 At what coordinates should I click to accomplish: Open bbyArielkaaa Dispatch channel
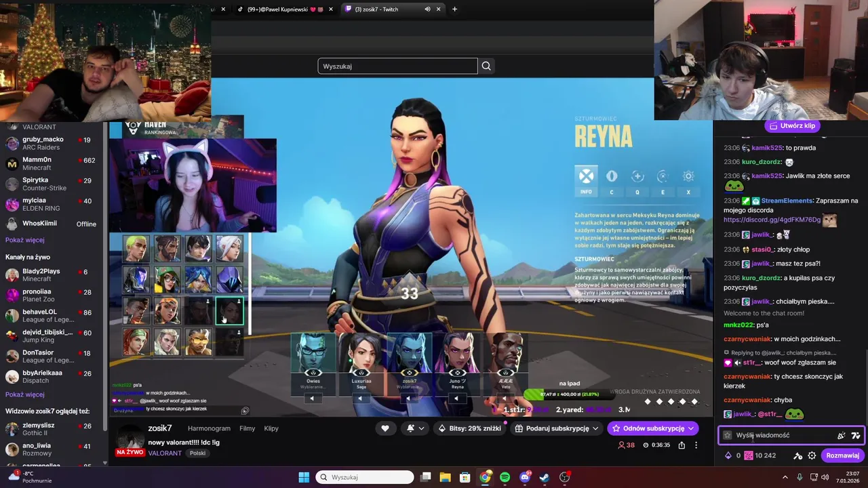(x=53, y=376)
